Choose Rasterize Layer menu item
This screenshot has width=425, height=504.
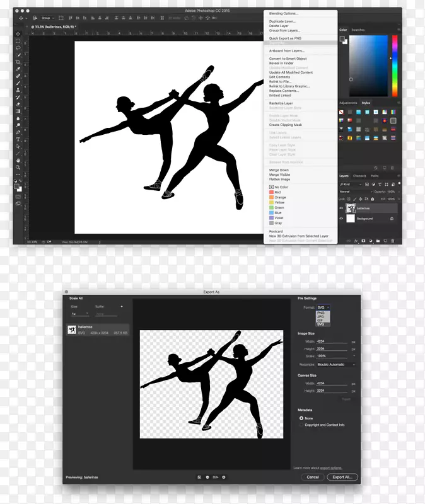click(281, 103)
